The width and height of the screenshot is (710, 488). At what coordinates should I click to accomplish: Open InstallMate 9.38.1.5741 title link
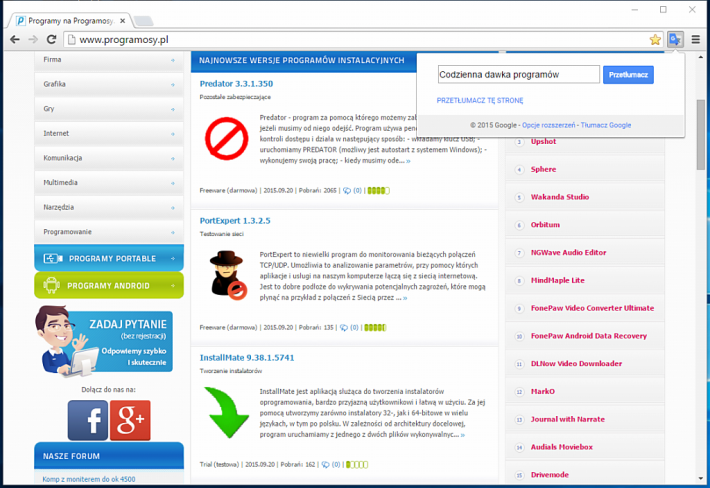click(x=247, y=358)
